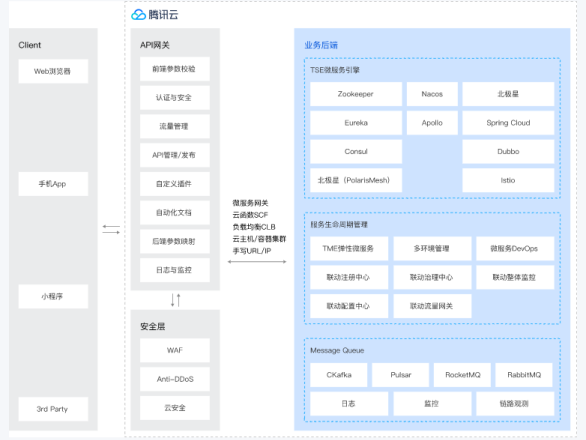The image size is (586, 440).
Task: Select the 自动化文档 box
Action: [x=175, y=213]
